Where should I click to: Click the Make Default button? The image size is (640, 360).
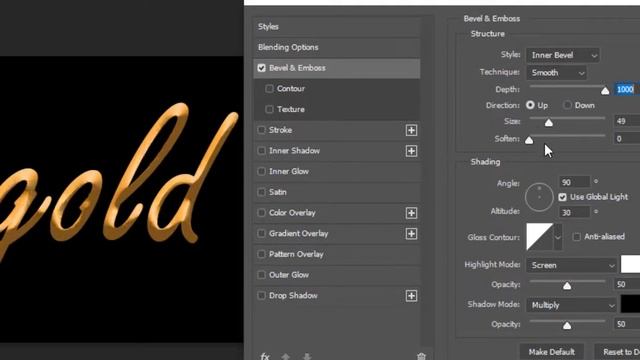pyautogui.click(x=551, y=352)
